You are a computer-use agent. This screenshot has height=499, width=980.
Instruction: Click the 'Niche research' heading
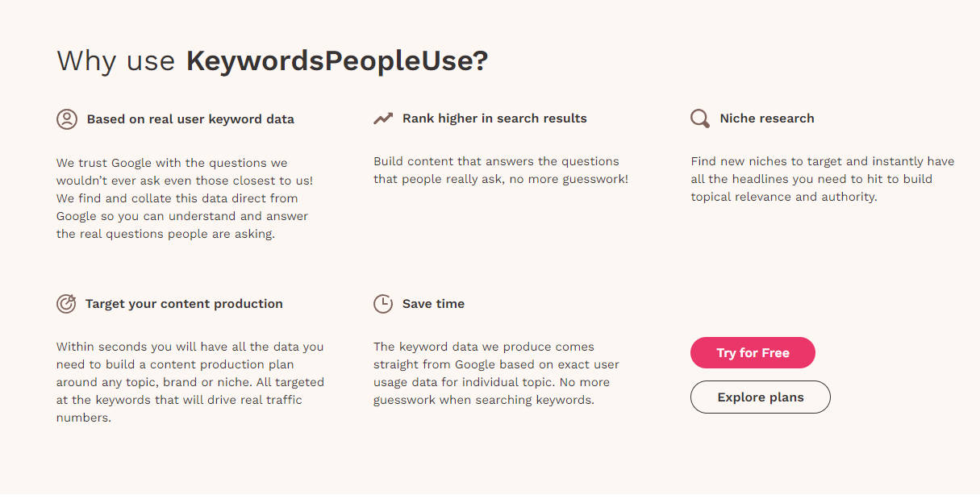pos(766,118)
